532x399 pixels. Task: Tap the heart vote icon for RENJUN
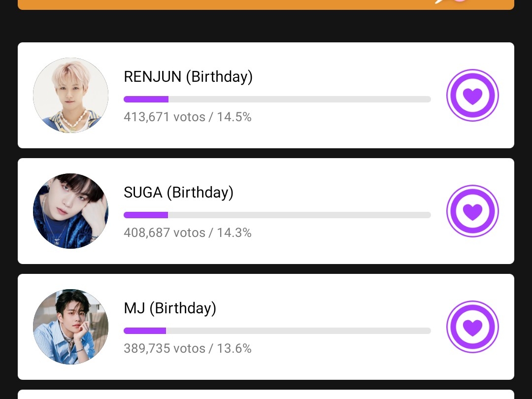pyautogui.click(x=472, y=96)
